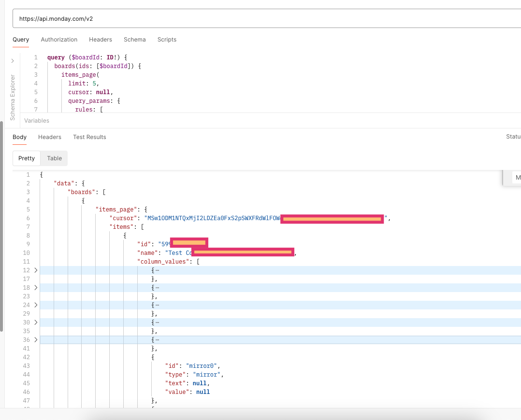This screenshot has width=521, height=420.
Task: Go to the Schema tab
Action: click(134, 40)
